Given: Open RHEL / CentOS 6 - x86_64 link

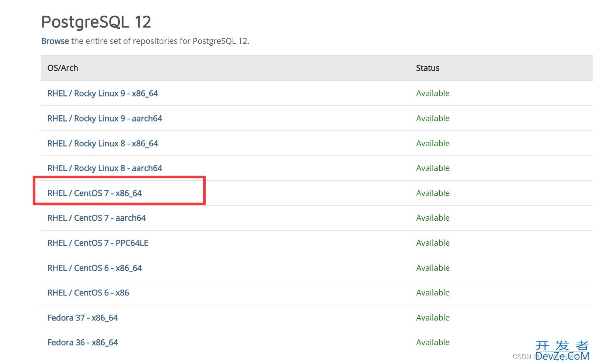Looking at the screenshot, I should pos(94,268).
